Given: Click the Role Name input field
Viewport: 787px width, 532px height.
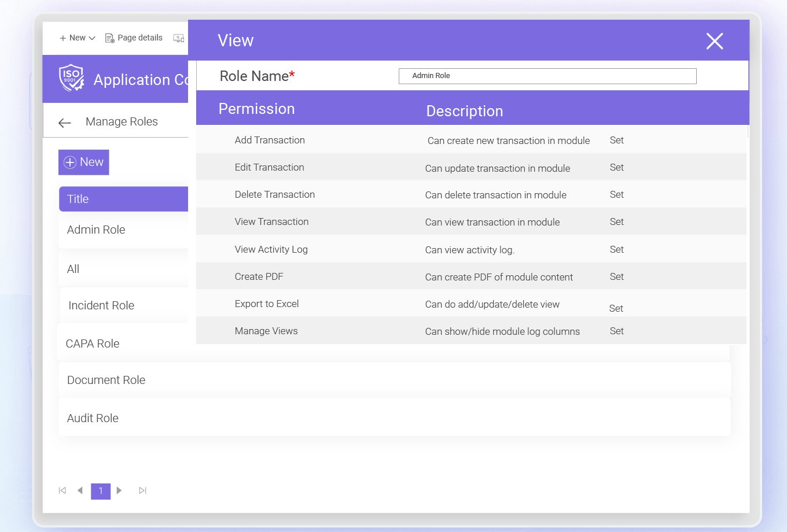Looking at the screenshot, I should [547, 76].
